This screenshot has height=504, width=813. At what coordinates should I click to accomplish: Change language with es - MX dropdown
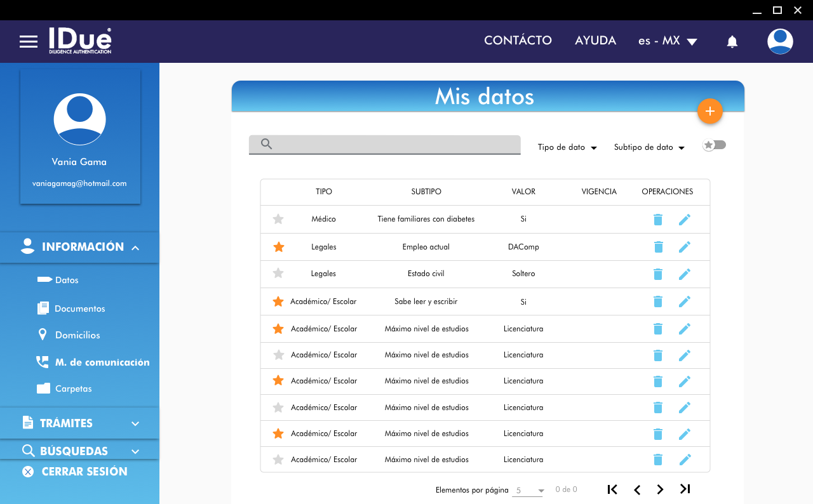click(668, 41)
